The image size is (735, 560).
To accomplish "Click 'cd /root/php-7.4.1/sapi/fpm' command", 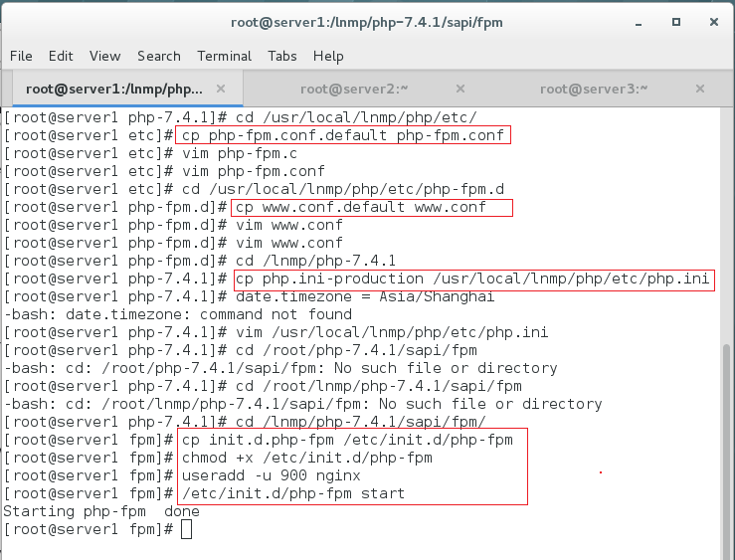I will (x=356, y=350).
